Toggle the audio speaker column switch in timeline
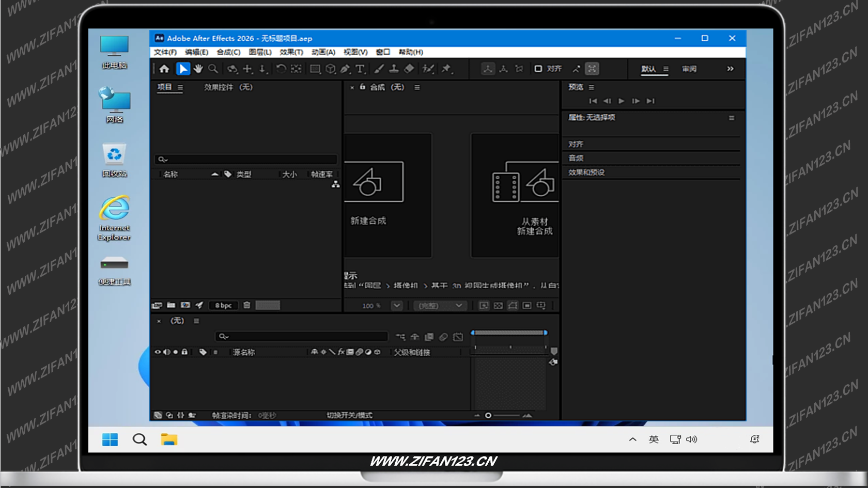 pyautogui.click(x=166, y=352)
